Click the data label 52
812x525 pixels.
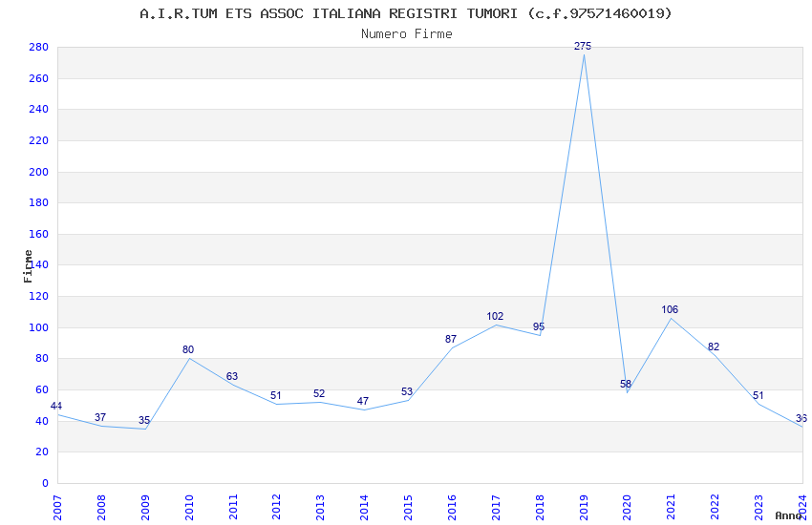coord(319,393)
